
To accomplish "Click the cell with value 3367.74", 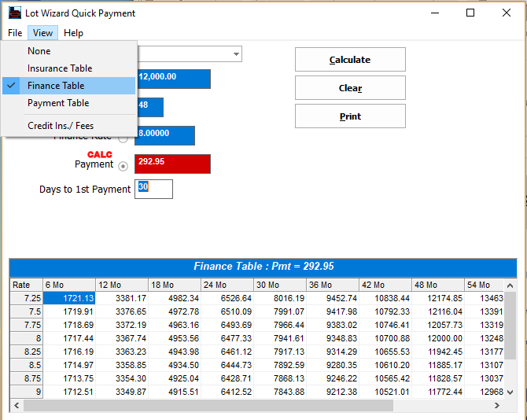I will (122, 338).
